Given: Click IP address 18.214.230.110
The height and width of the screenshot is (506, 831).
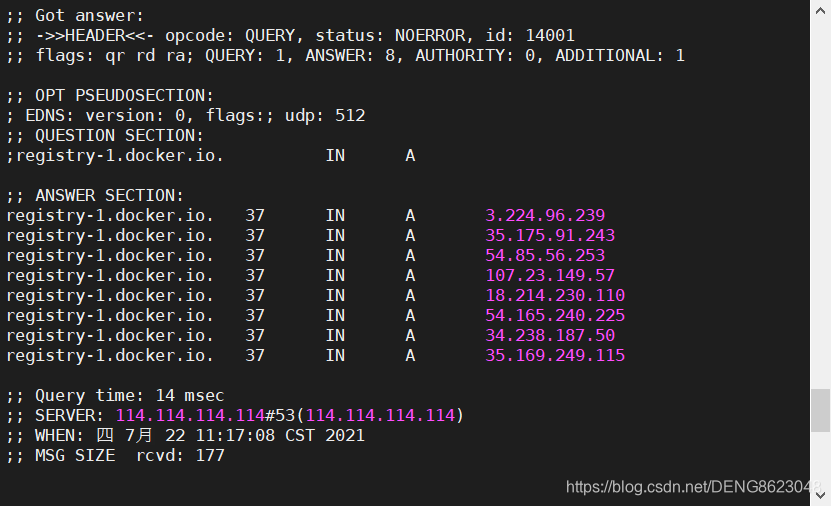Looking at the screenshot, I should click(x=555, y=295).
